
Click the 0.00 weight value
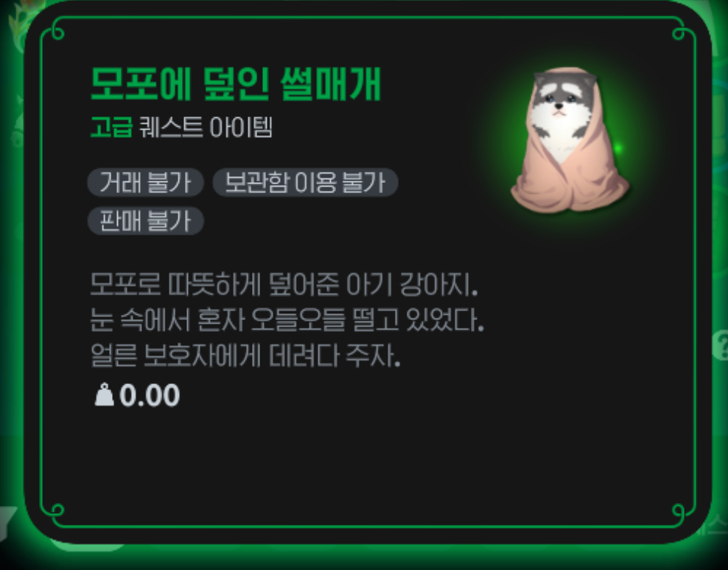pyautogui.click(x=150, y=395)
